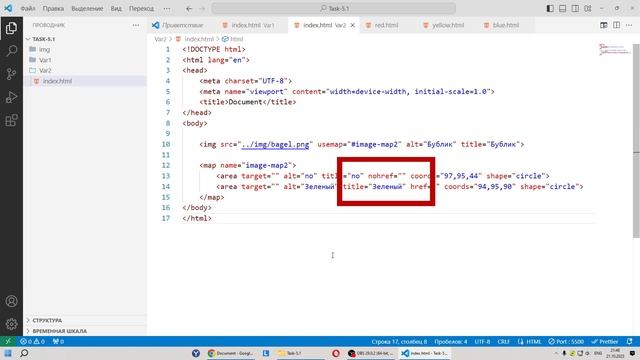
Task: Open the Windows taskbar search
Action: [24, 353]
